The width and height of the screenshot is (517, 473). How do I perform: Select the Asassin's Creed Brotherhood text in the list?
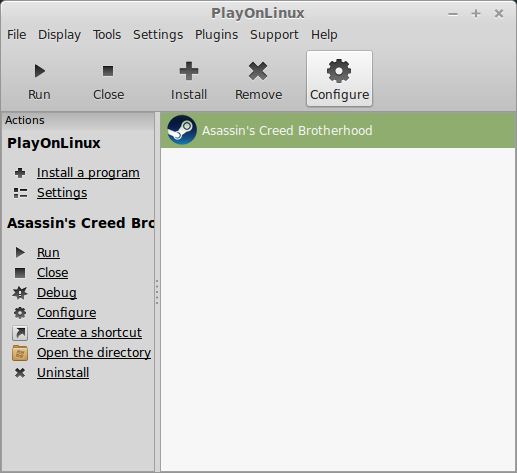[287, 130]
